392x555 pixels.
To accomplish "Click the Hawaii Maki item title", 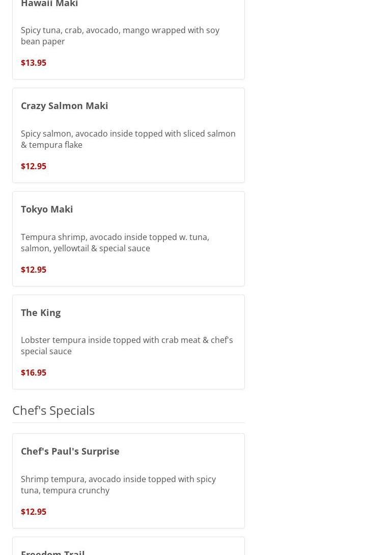I will [49, 4].
